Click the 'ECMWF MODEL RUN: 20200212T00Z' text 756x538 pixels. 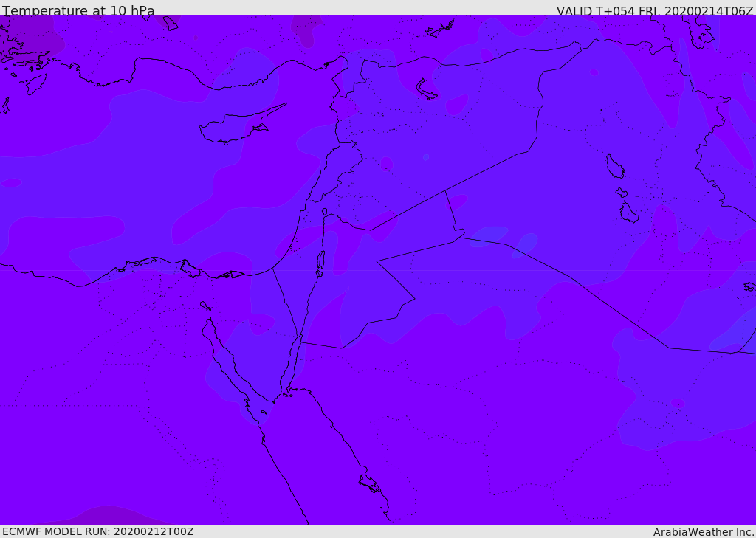(98, 531)
